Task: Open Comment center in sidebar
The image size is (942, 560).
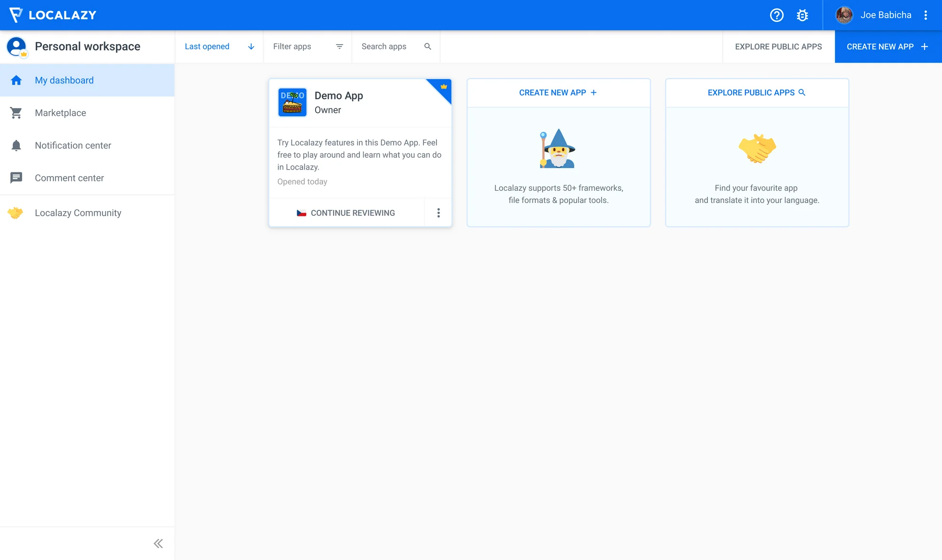Action: click(x=69, y=178)
